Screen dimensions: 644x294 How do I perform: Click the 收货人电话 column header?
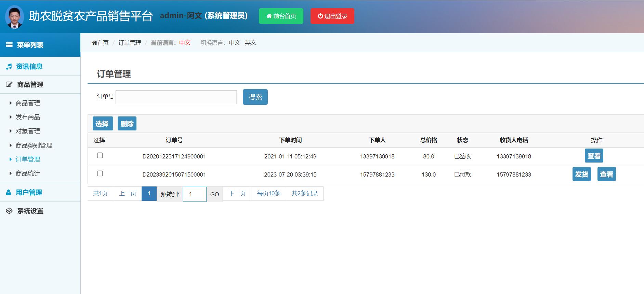(514, 140)
